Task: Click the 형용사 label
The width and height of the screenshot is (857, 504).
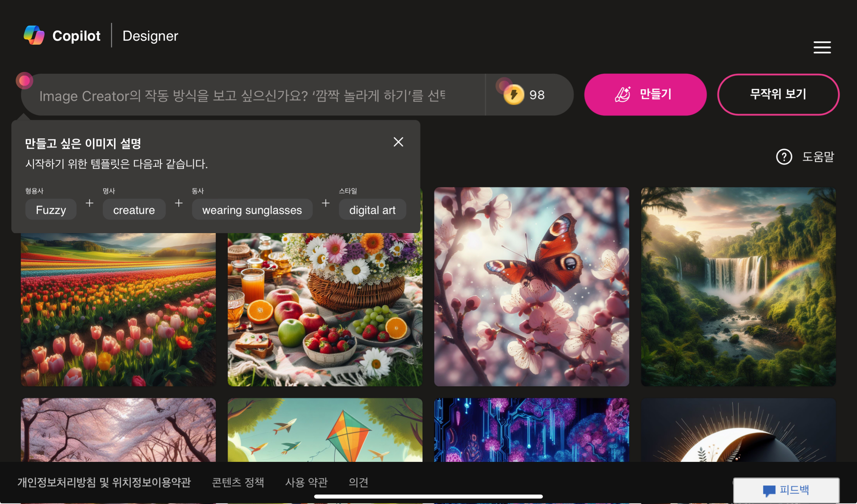Action: click(34, 191)
